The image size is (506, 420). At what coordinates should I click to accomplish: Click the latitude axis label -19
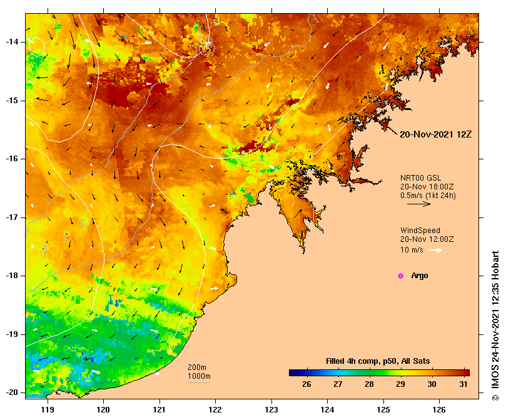[13, 334]
